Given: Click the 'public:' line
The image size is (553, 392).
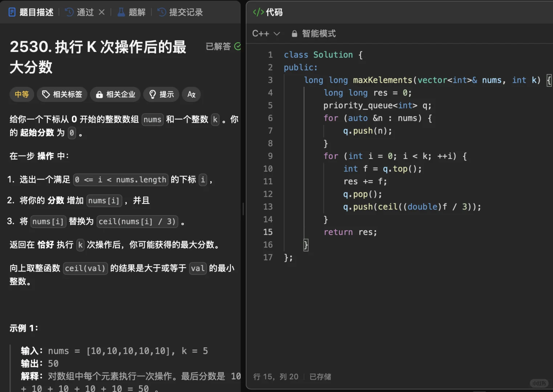Looking at the screenshot, I should pyautogui.click(x=301, y=68).
